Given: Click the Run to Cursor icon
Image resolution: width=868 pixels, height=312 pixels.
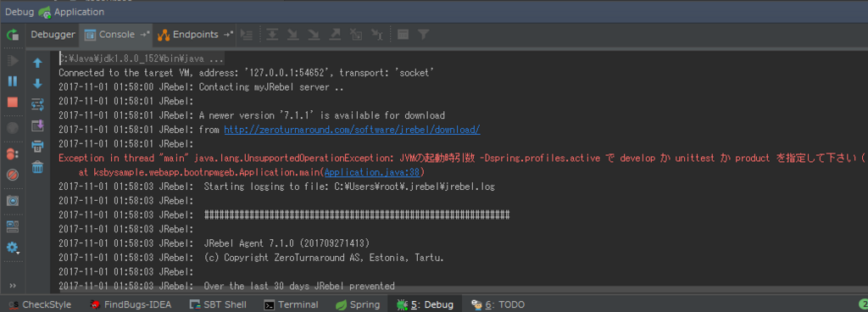Looking at the screenshot, I should coord(377,35).
